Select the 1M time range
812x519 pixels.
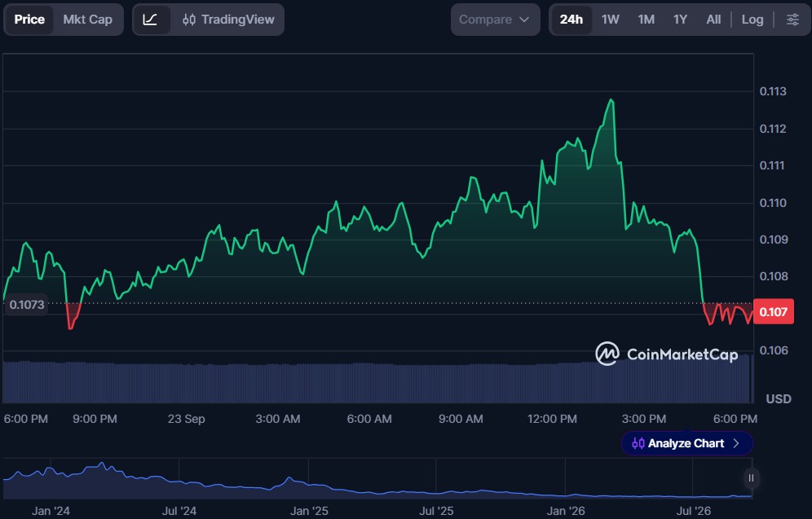click(646, 20)
